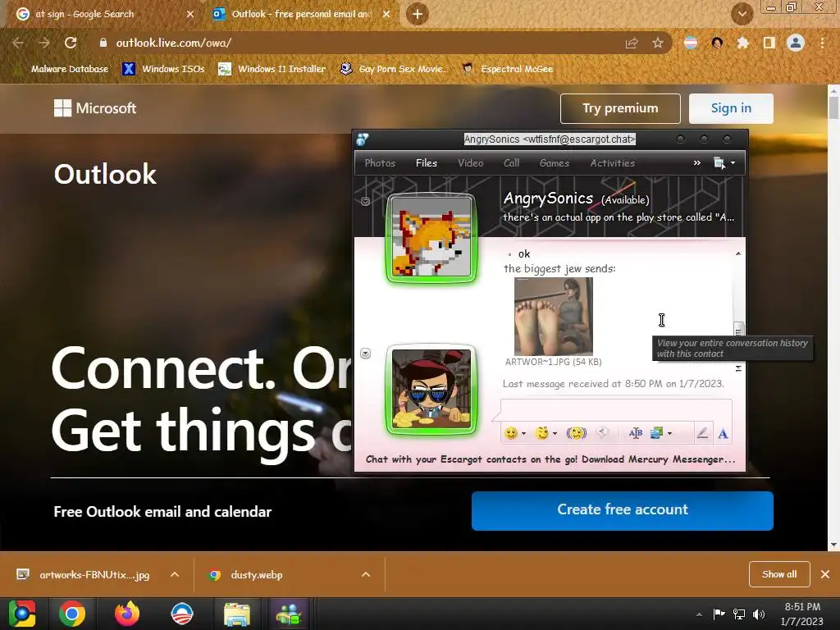
Task: Bookmark this page with star icon
Action: [658, 43]
